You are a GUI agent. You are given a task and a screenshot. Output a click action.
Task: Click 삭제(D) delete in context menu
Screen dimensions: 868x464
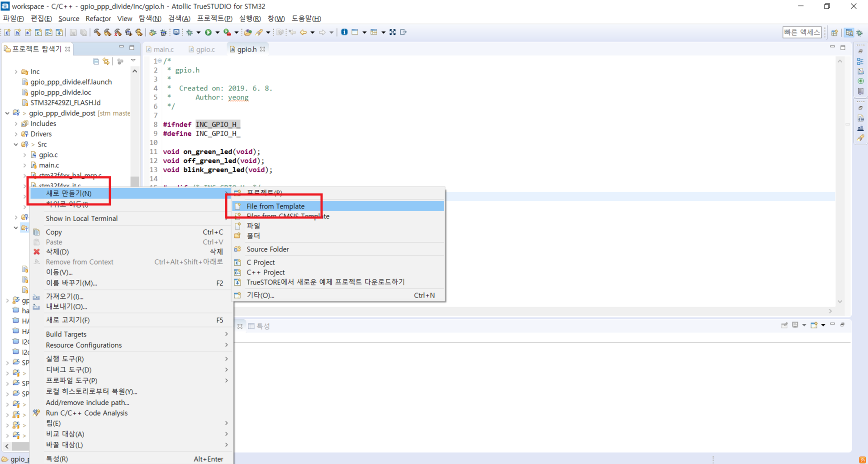coord(131,252)
